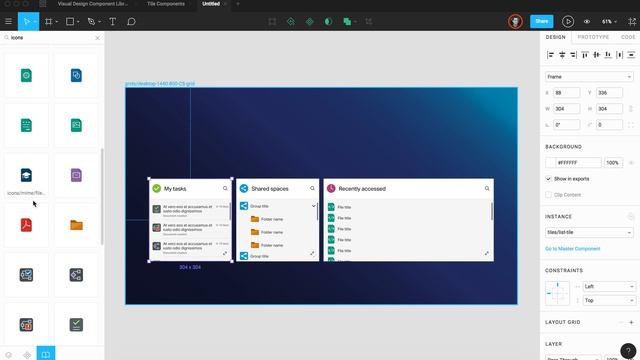Open the view settings eye icon
The image size is (640, 360).
[587, 22]
